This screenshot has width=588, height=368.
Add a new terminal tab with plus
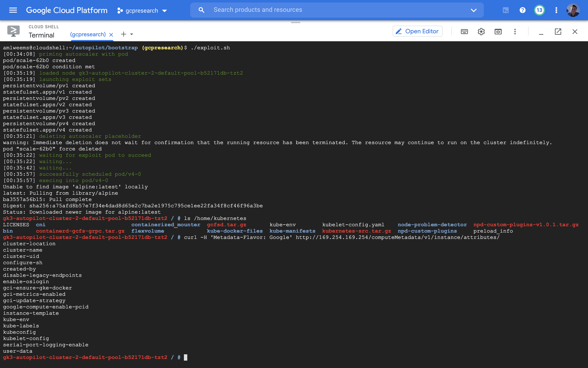(x=124, y=34)
